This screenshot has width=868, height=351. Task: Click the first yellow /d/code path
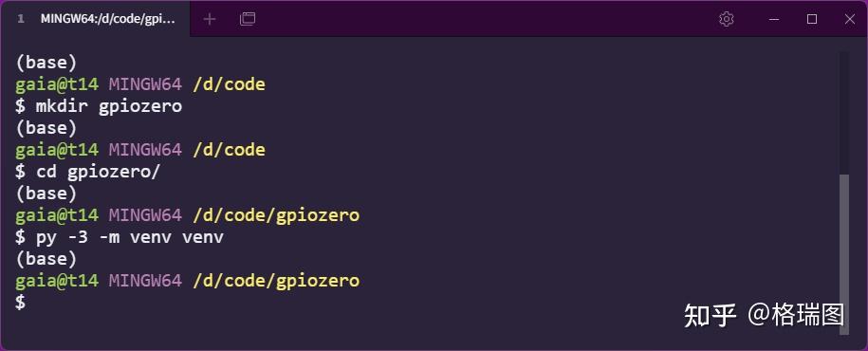[x=230, y=84]
